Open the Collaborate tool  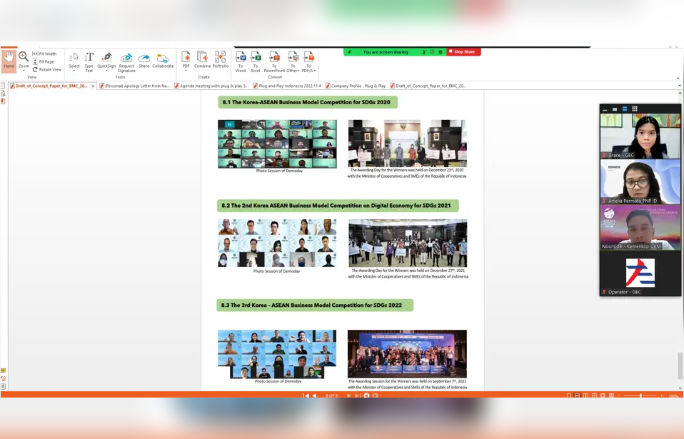(x=163, y=61)
